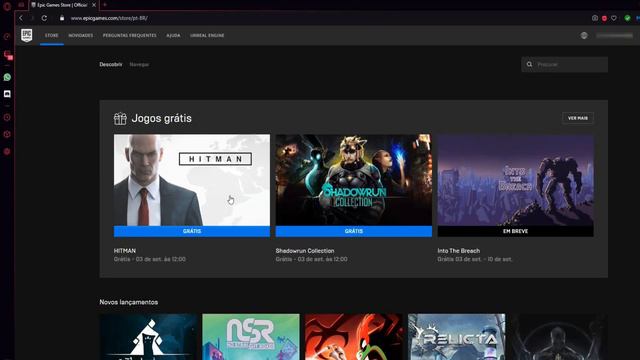Viewport: 640px width, 360px height.
Task: Bookmark page with the heart icon
Action: 614,18
